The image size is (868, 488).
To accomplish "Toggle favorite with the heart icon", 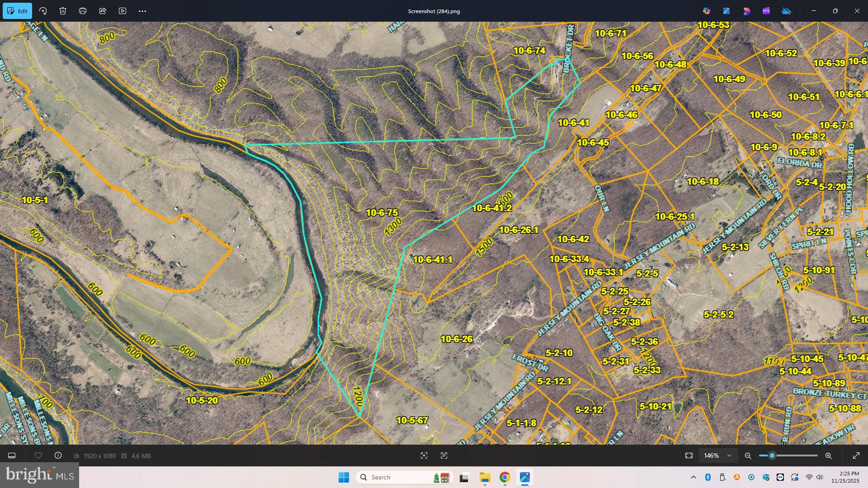I will [x=38, y=455].
